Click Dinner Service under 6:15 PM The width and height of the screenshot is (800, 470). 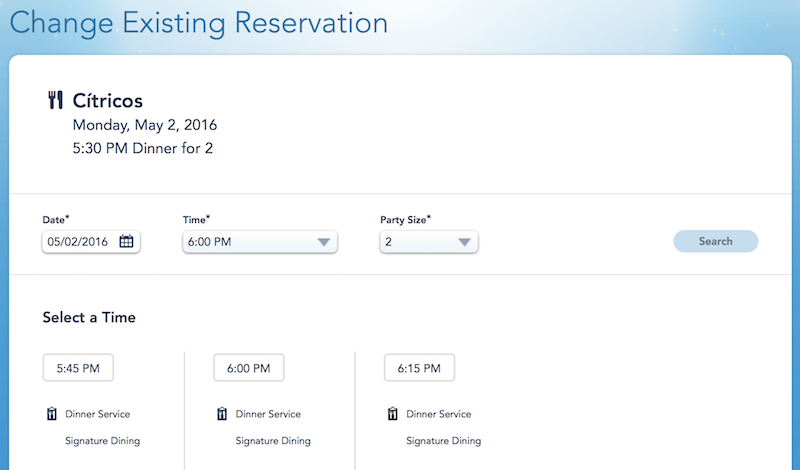point(438,414)
